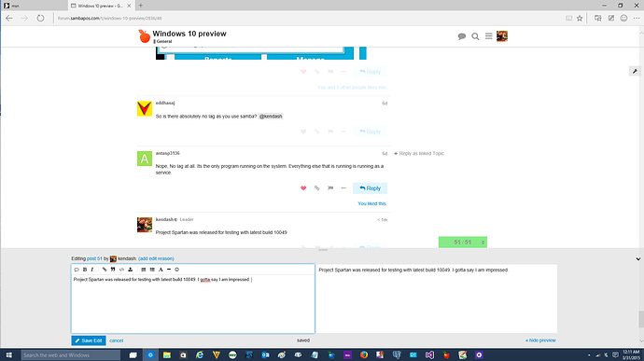Insert code formatting in editor

click(121, 270)
